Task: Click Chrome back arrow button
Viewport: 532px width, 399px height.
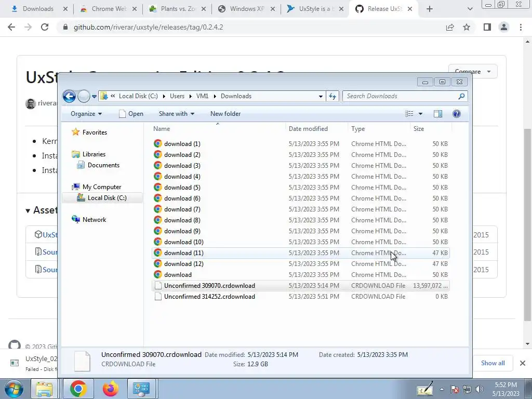Action: pyautogui.click(x=11, y=27)
